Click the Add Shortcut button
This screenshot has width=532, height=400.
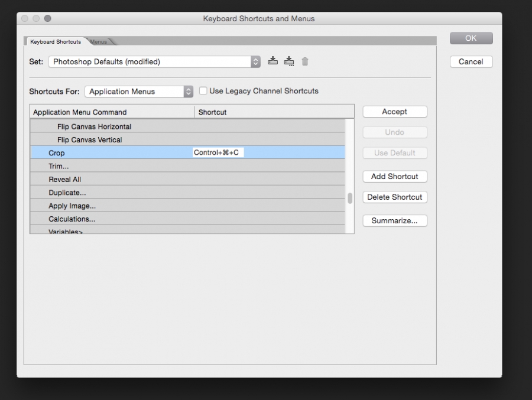(394, 176)
